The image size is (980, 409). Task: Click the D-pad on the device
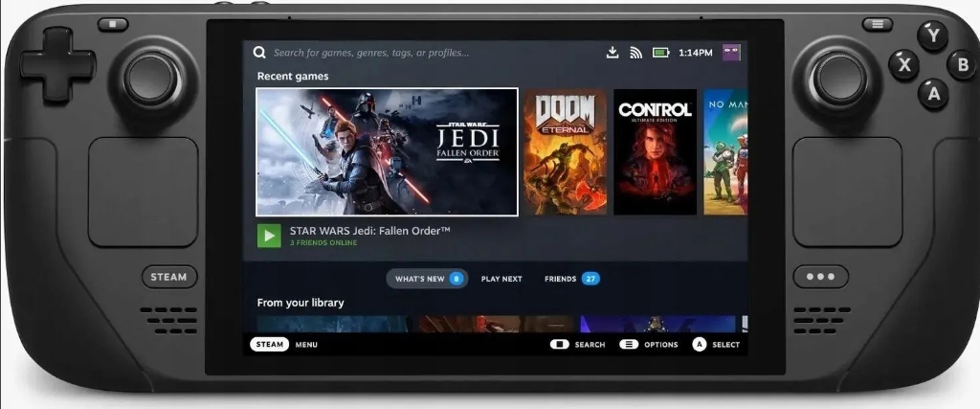click(x=57, y=65)
